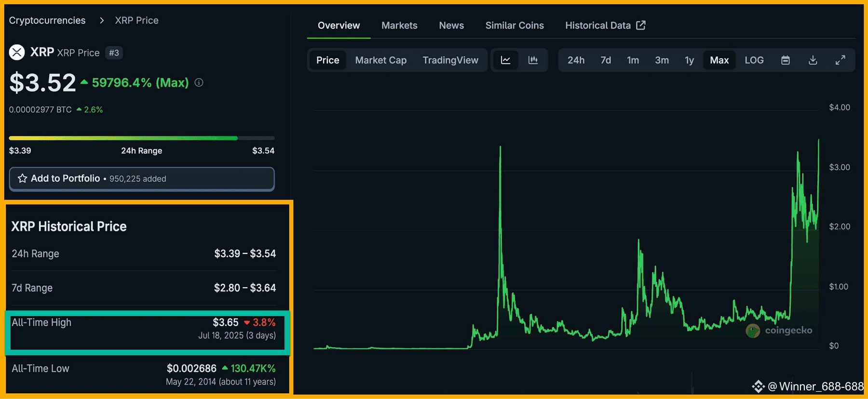Click the 59796.4% (Max) change figure
This screenshot has height=399, width=868.
pos(140,83)
